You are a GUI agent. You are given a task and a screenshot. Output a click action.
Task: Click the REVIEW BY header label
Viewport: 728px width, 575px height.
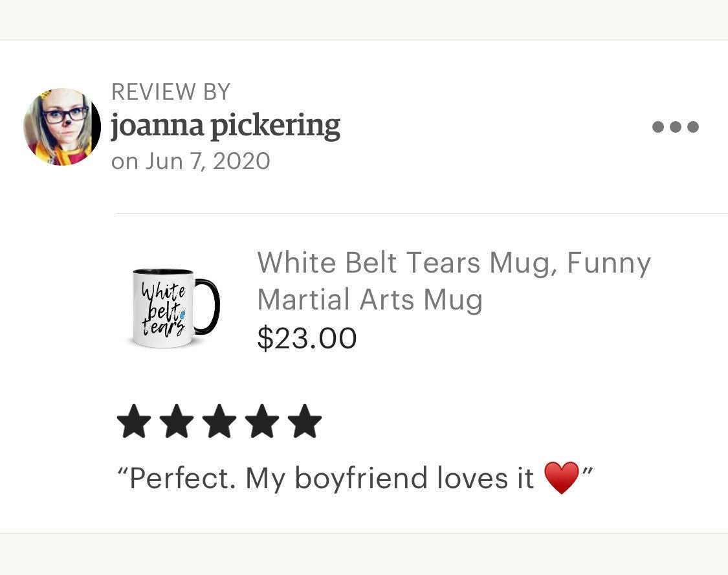170,91
